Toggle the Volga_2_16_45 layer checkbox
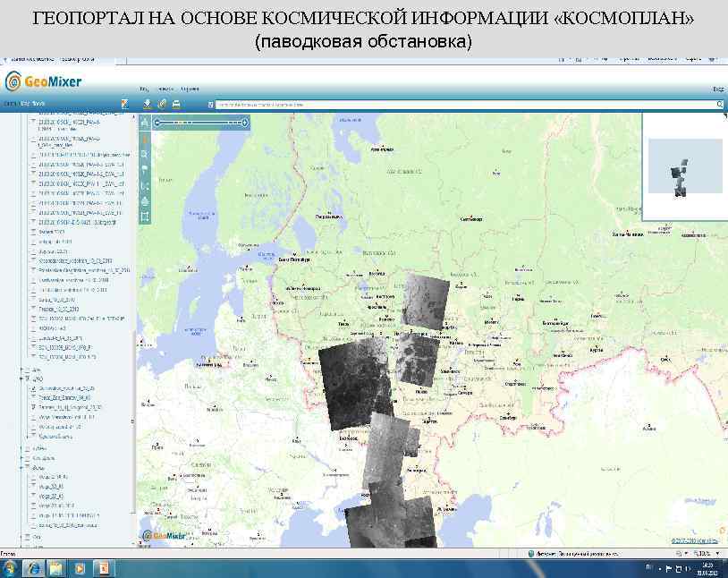The width and height of the screenshot is (728, 578). click(x=33, y=477)
